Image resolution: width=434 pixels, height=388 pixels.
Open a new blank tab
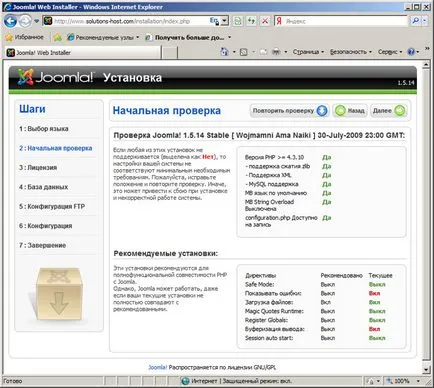[x=170, y=53]
